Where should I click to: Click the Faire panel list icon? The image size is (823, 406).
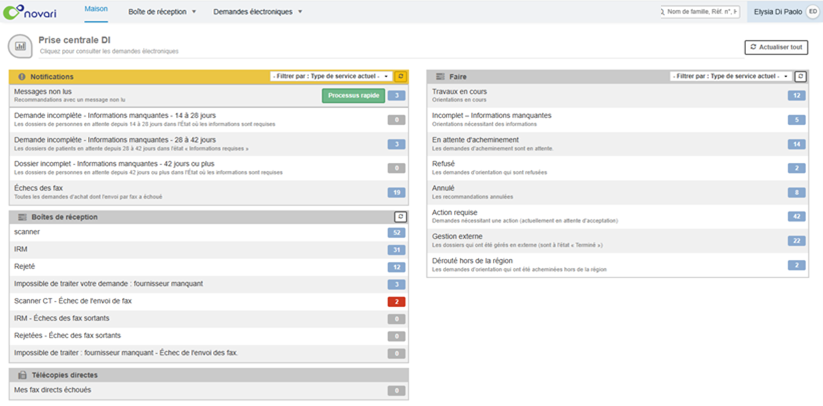(440, 77)
